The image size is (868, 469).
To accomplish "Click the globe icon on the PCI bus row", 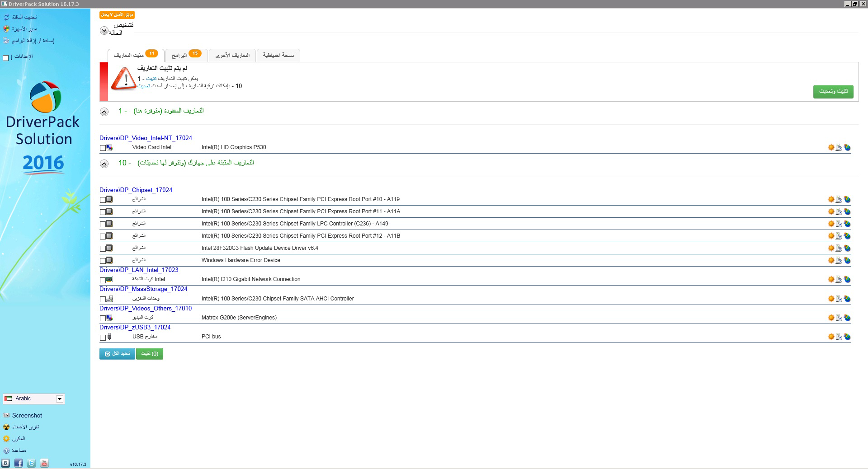I will tap(847, 337).
